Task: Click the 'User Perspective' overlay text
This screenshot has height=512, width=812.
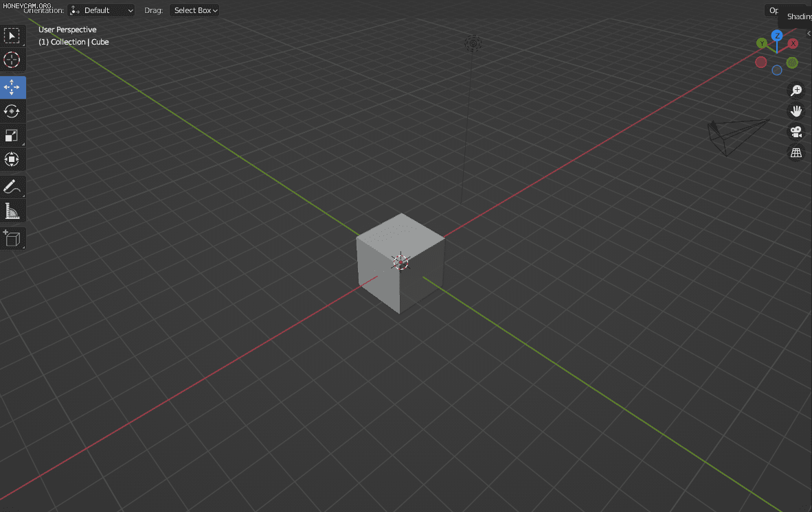Action: click(67, 30)
